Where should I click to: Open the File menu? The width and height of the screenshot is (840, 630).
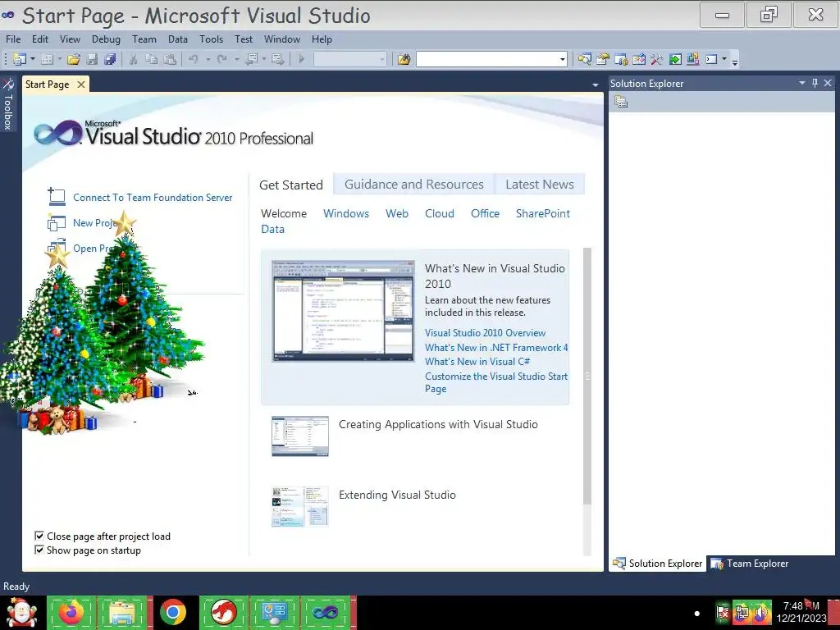click(13, 39)
